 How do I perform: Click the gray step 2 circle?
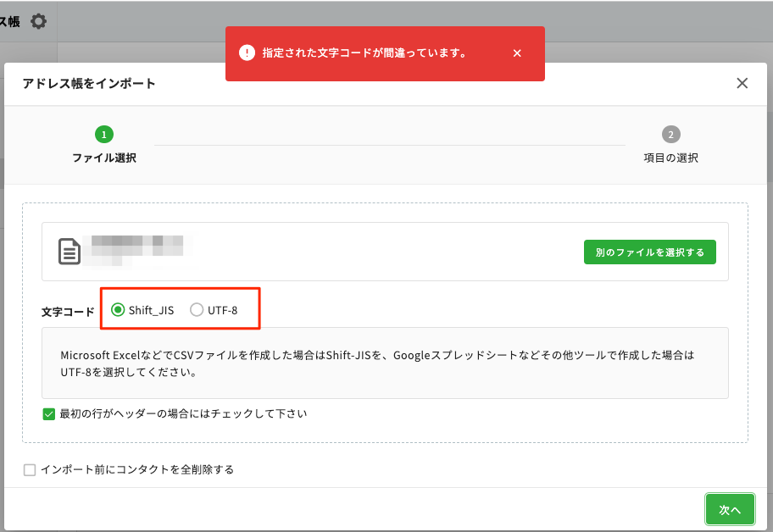point(670,135)
